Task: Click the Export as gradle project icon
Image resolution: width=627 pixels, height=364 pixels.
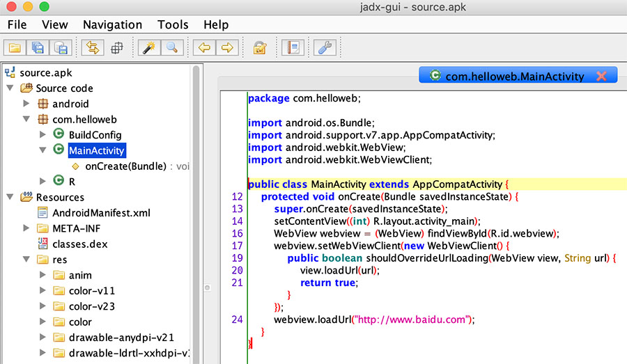Action: pos(61,48)
